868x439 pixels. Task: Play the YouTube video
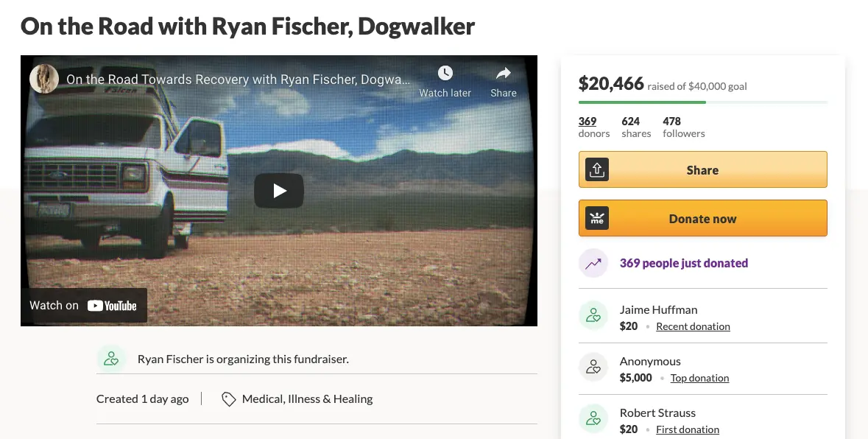(x=279, y=191)
